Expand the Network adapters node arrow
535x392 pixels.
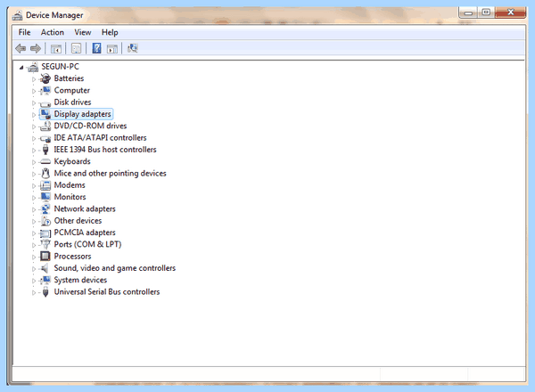(34, 209)
